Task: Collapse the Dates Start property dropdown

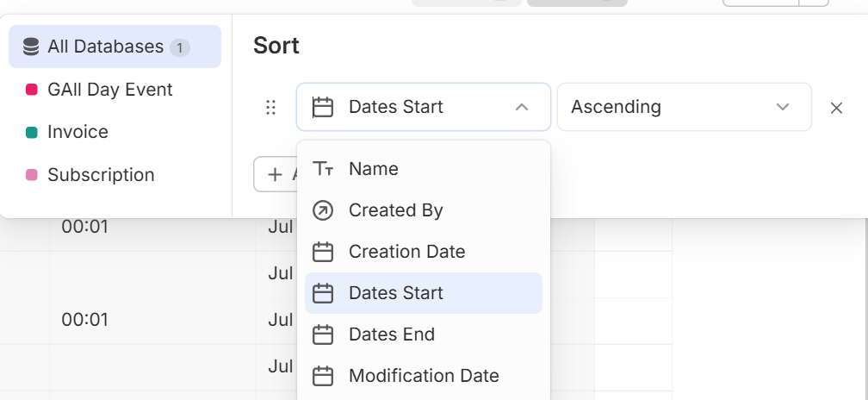Action: [x=521, y=107]
